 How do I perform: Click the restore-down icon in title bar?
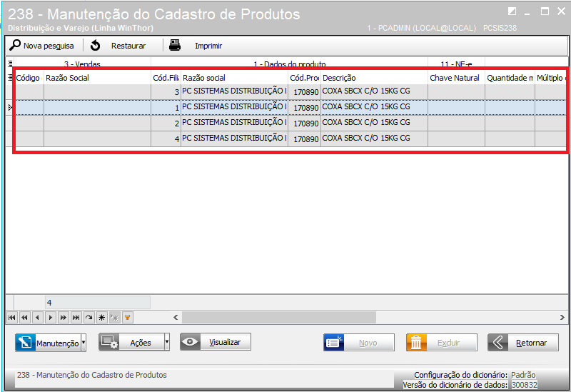click(x=512, y=11)
